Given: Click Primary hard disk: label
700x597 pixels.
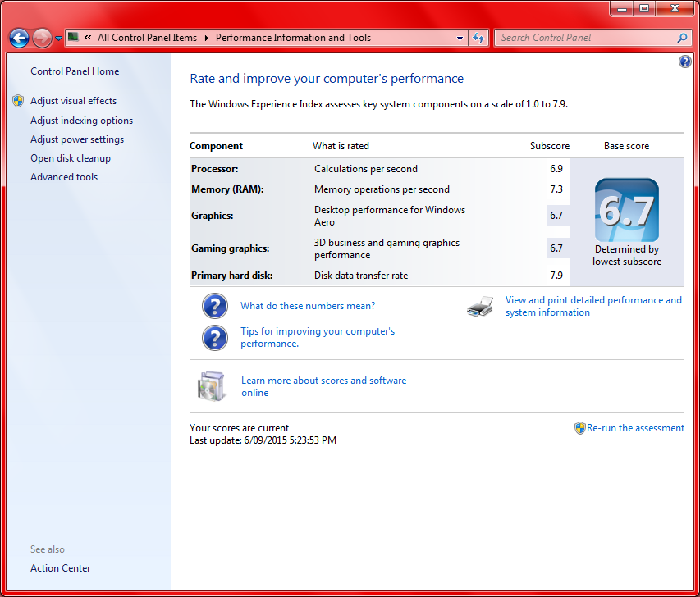Looking at the screenshot, I should (x=231, y=276).
